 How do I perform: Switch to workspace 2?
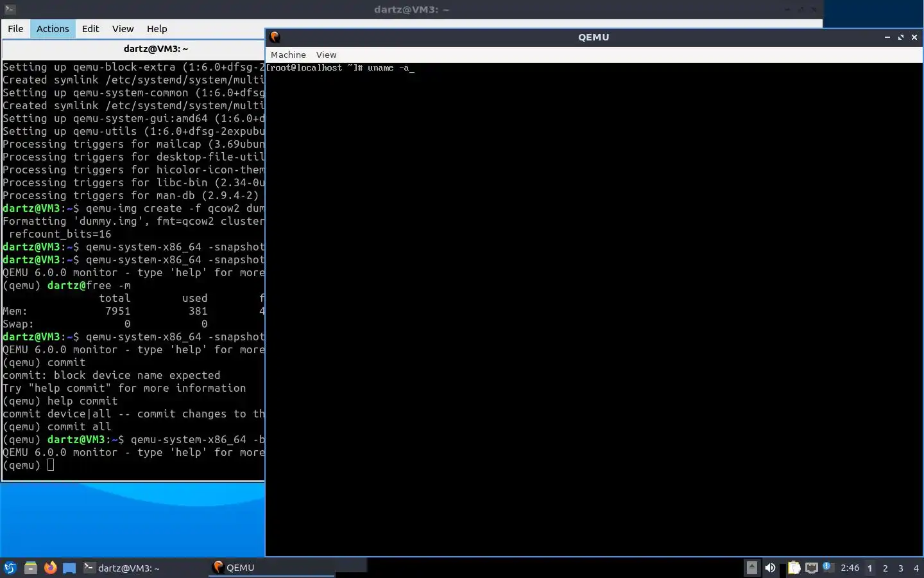pyautogui.click(x=886, y=568)
